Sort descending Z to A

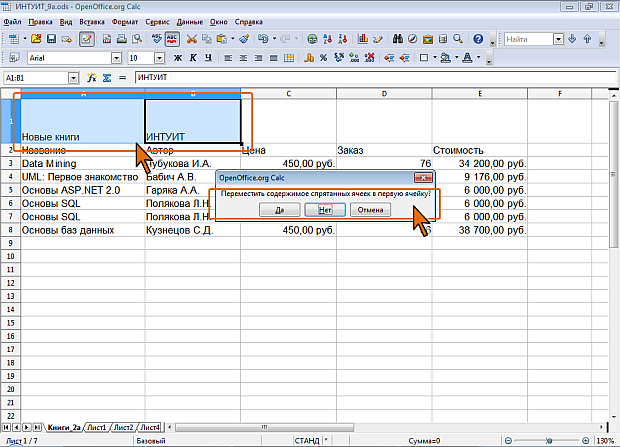[342, 39]
